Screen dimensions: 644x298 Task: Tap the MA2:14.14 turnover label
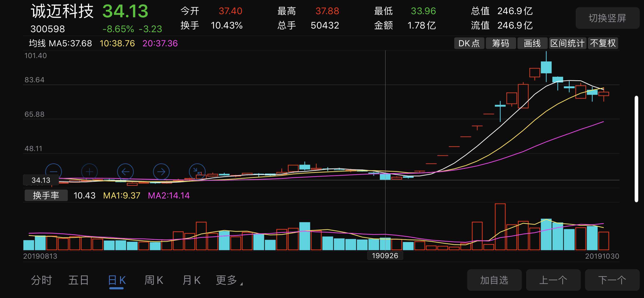coord(169,195)
